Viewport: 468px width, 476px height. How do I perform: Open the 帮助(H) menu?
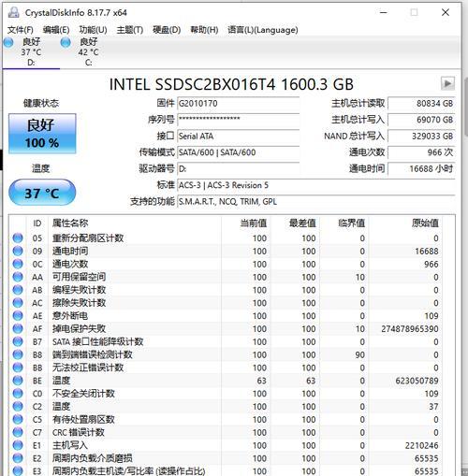(204, 30)
